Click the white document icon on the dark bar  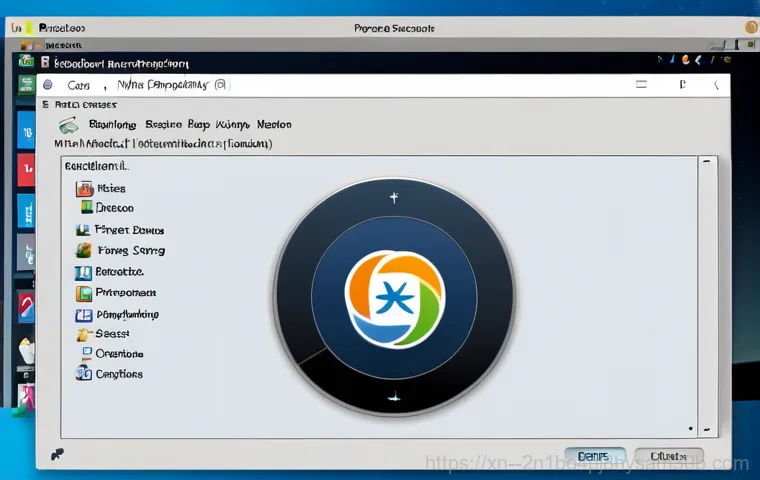tap(45, 62)
